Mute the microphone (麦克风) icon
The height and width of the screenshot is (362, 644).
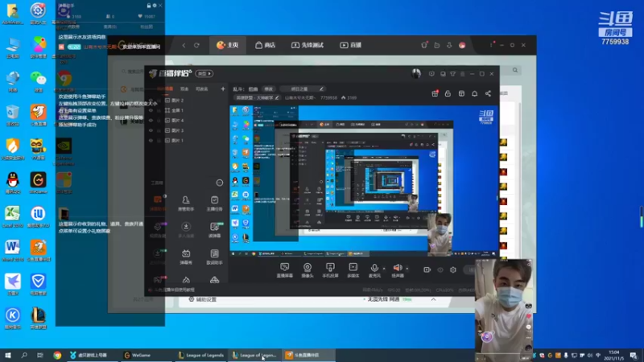tap(374, 268)
